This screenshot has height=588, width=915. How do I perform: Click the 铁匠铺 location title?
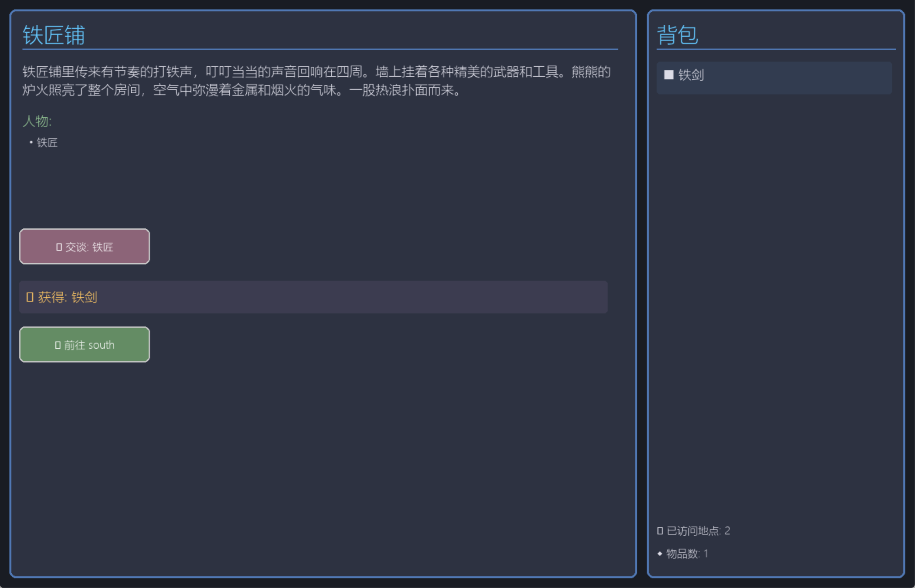54,35
